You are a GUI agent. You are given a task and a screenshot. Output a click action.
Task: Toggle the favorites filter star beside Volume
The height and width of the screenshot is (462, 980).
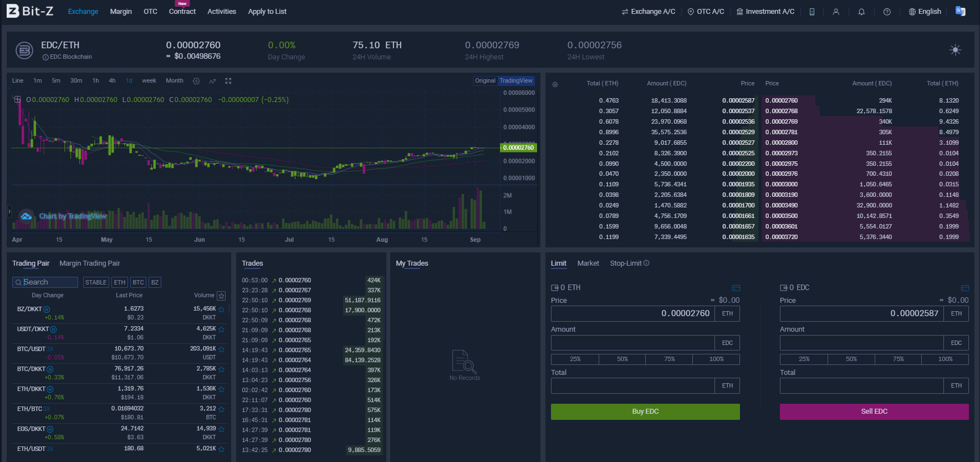pos(221,296)
